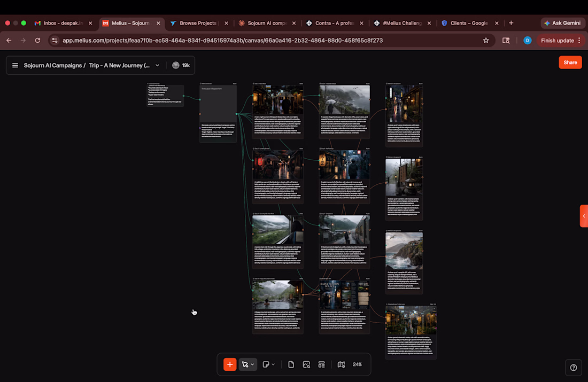The height and width of the screenshot is (382, 588).
Task: Click the template layout icon in toolbar
Action: point(322,364)
